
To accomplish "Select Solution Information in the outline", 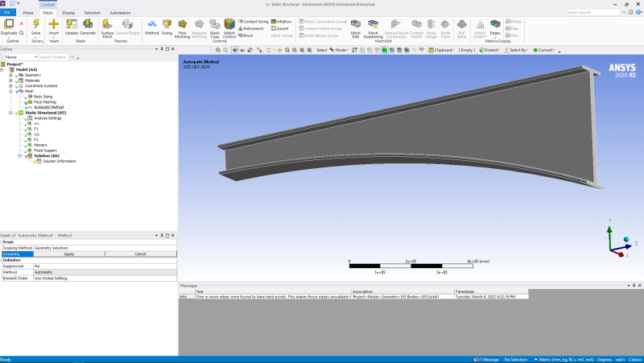I will [x=60, y=161].
